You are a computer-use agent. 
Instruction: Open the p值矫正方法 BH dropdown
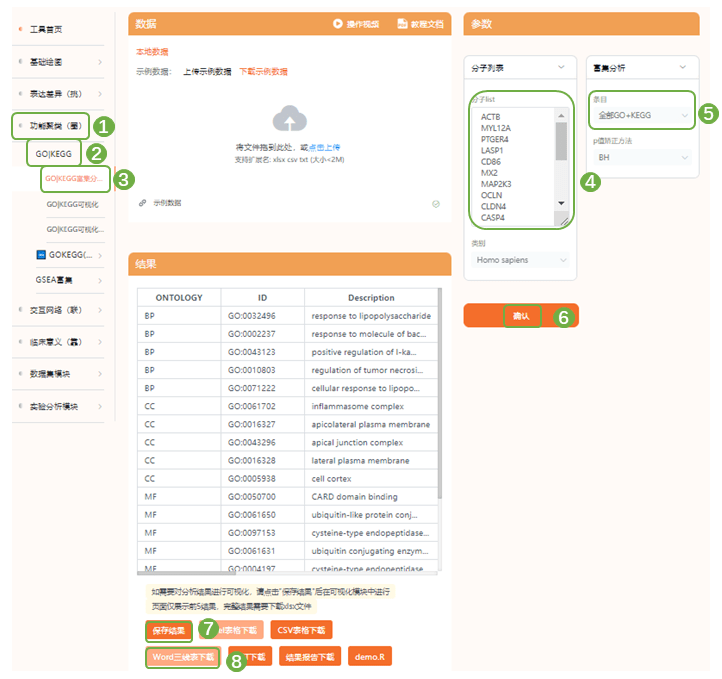tap(638, 157)
